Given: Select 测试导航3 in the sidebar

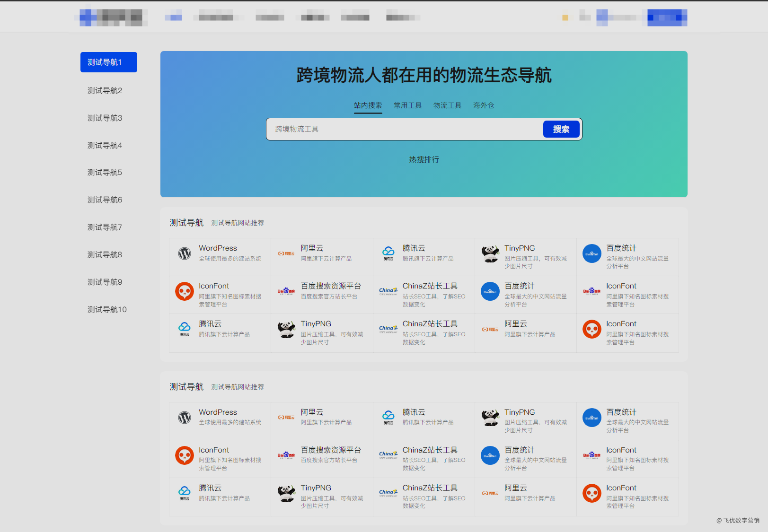Looking at the screenshot, I should point(105,118).
